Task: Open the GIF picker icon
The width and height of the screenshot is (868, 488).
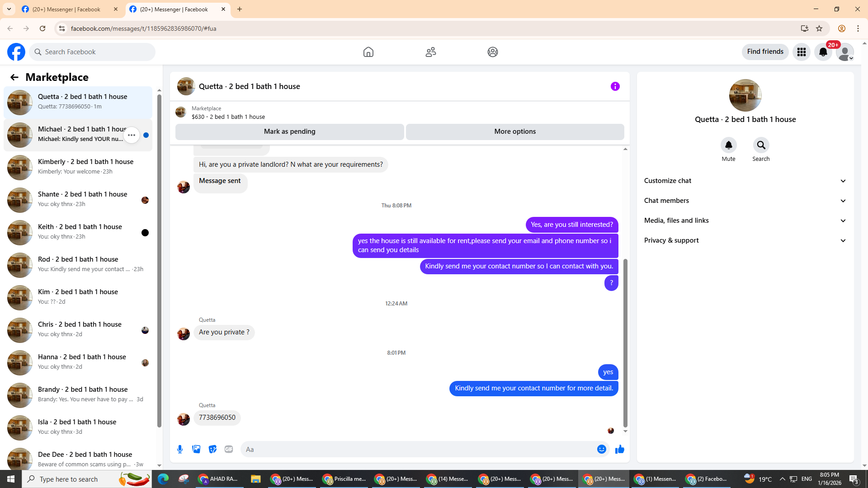Action: [x=229, y=449]
